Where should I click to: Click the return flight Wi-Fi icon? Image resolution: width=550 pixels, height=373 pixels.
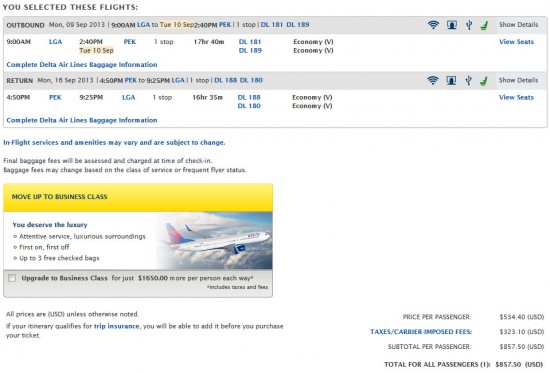point(433,80)
